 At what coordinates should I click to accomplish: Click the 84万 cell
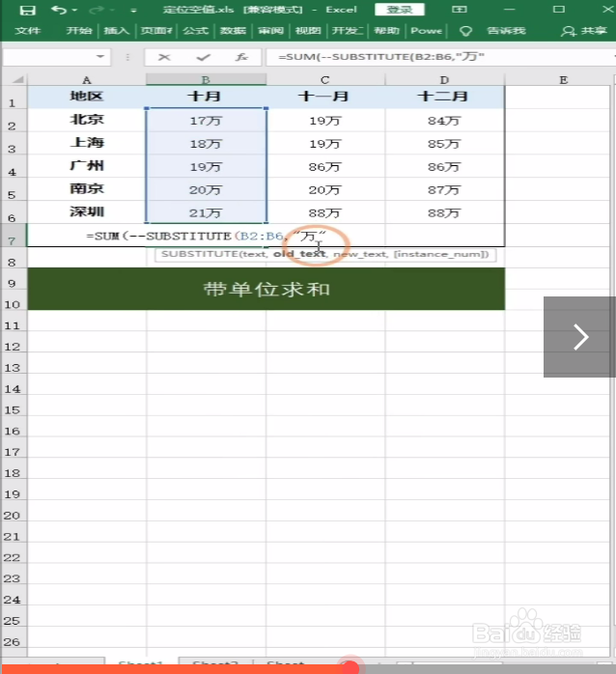tap(444, 121)
